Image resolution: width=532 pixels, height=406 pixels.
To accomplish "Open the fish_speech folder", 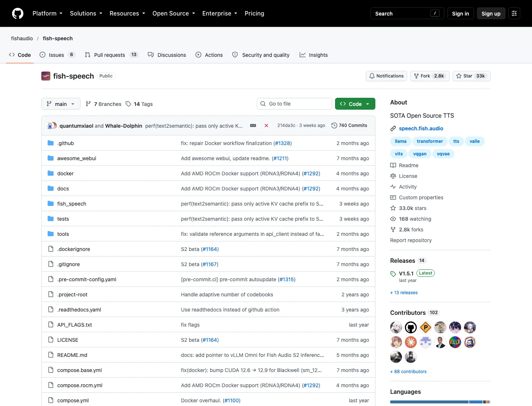I will pyautogui.click(x=72, y=204).
